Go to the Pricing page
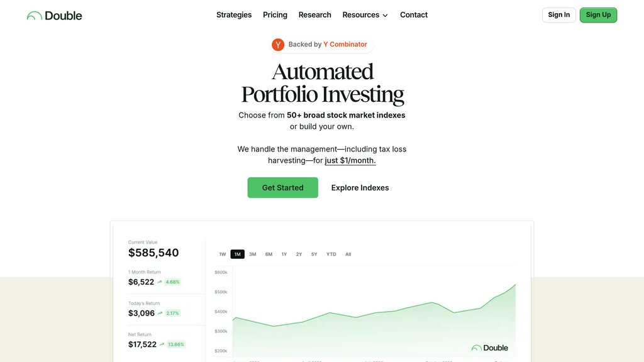Screen dimensions: 644x362 [x=275, y=15]
